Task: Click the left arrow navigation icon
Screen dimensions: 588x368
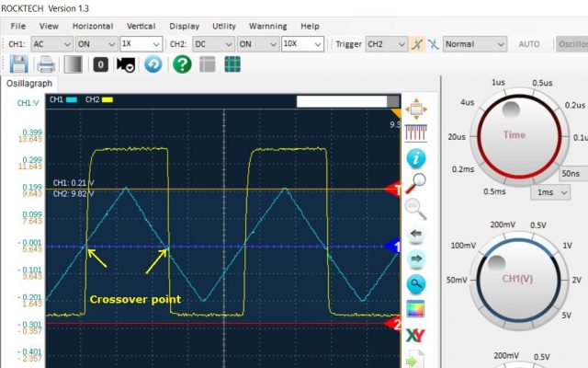Action: click(x=416, y=235)
